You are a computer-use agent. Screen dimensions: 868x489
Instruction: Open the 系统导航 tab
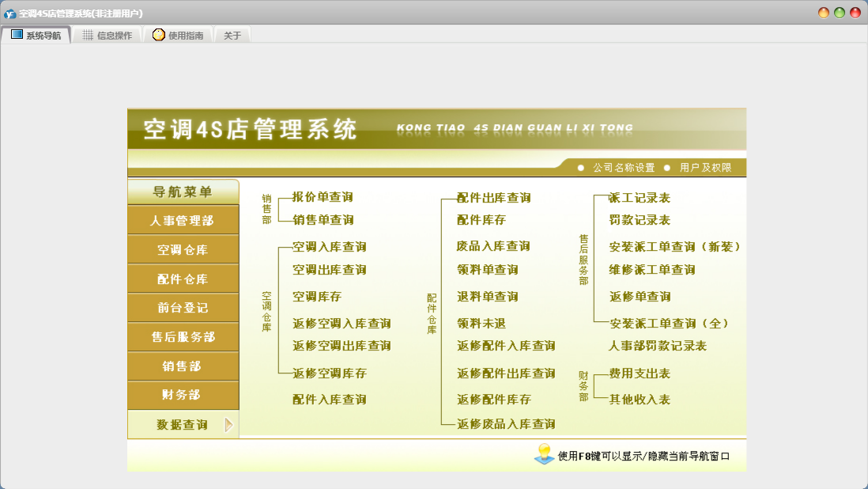point(36,36)
